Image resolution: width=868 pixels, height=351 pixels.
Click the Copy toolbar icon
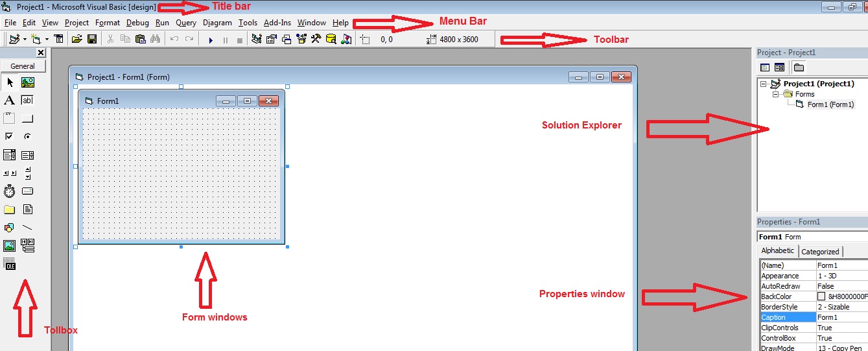click(125, 40)
